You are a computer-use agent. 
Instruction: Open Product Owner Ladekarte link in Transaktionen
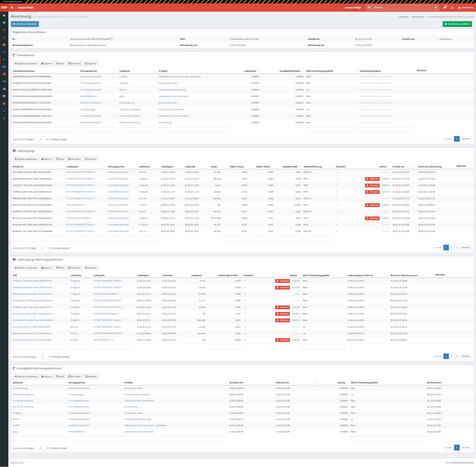(171, 109)
